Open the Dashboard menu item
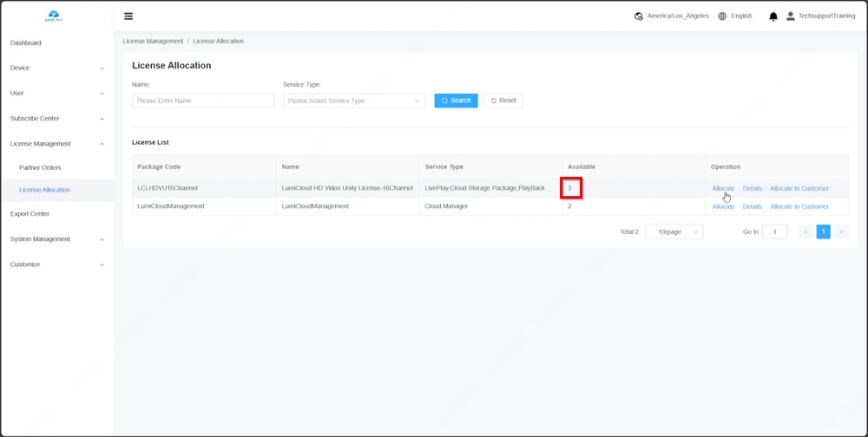Viewport: 868px width, 437px height. pos(26,42)
